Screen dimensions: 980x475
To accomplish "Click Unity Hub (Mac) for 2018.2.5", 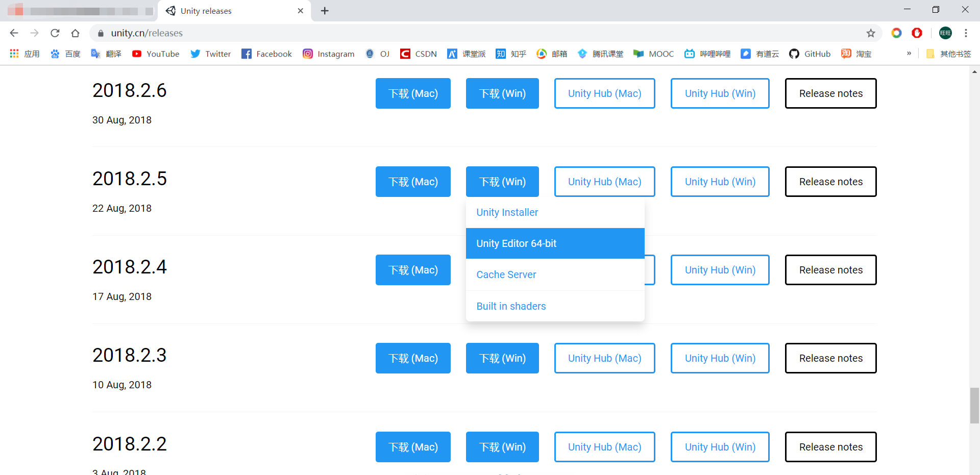I will pos(605,182).
